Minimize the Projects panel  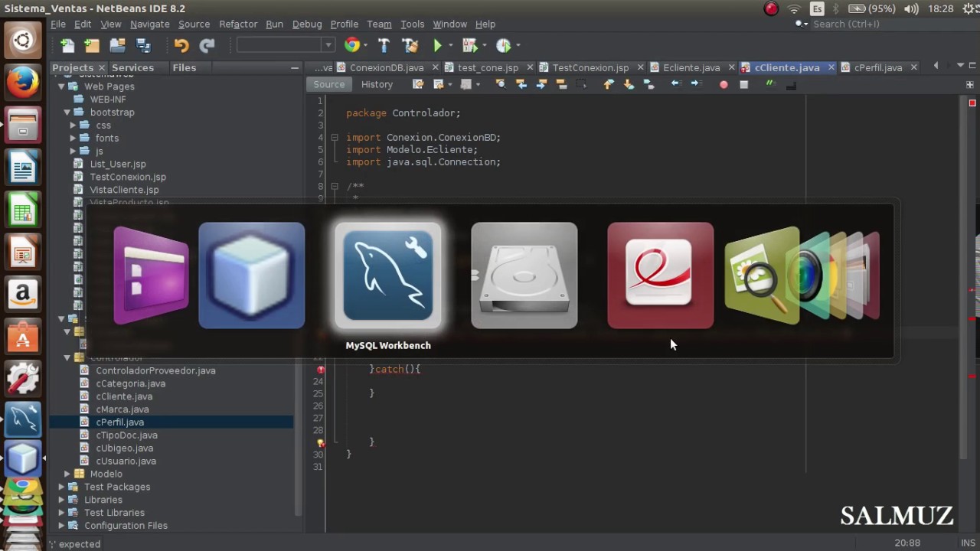pyautogui.click(x=295, y=68)
